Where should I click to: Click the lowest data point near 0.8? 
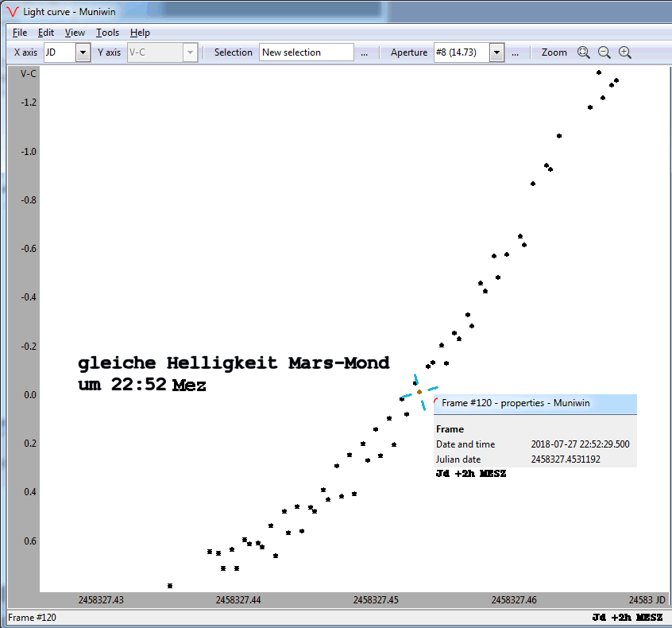coord(170,586)
